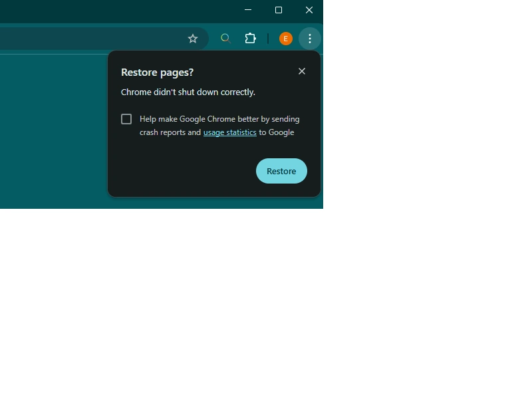Open the magnifier search extension icon
Image resolution: width=532 pixels, height=399 pixels.
pyautogui.click(x=225, y=39)
